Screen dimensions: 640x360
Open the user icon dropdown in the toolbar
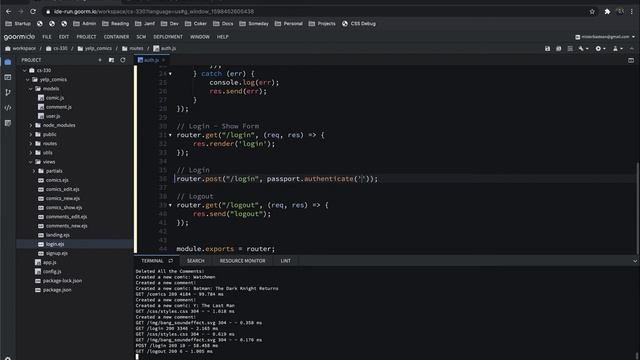coord(617,49)
